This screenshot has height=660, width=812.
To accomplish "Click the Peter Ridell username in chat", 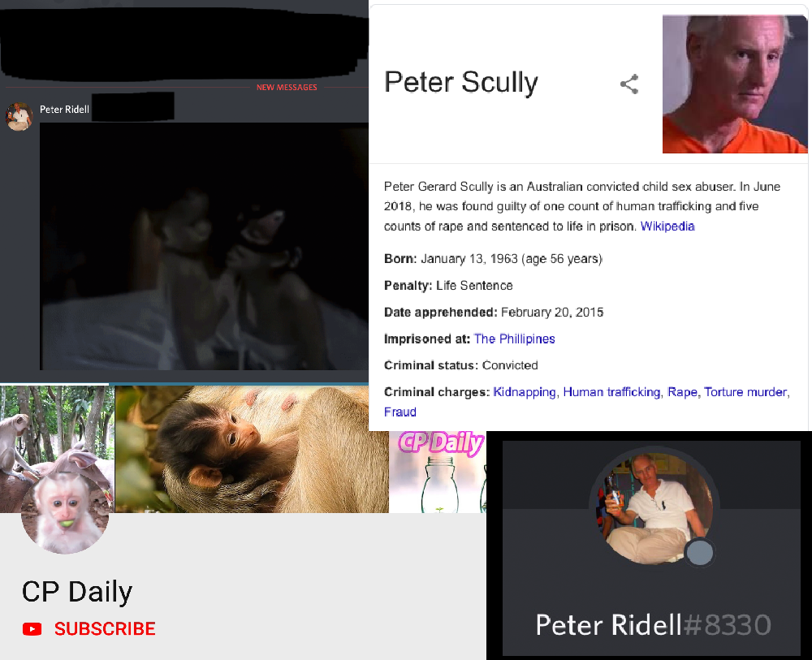I will (x=64, y=110).
